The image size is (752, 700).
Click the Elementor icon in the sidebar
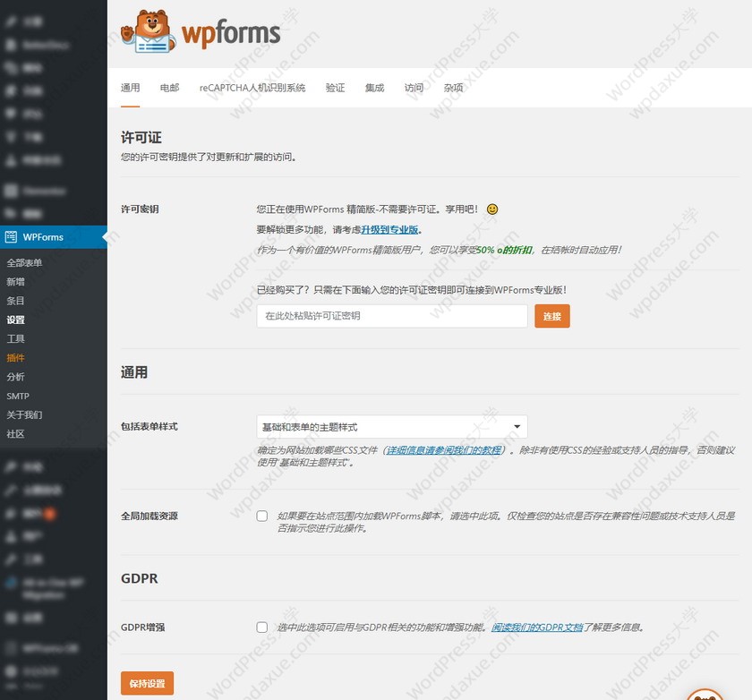point(11,191)
